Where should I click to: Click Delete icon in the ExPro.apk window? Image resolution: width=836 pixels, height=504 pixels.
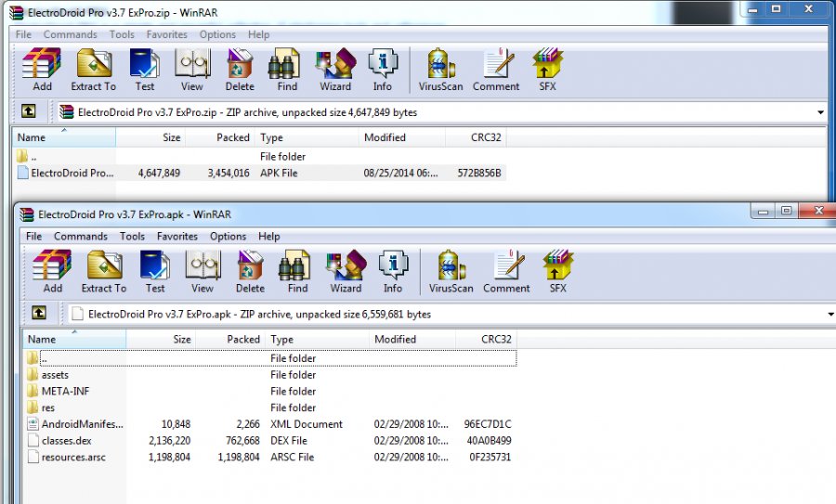point(250,272)
